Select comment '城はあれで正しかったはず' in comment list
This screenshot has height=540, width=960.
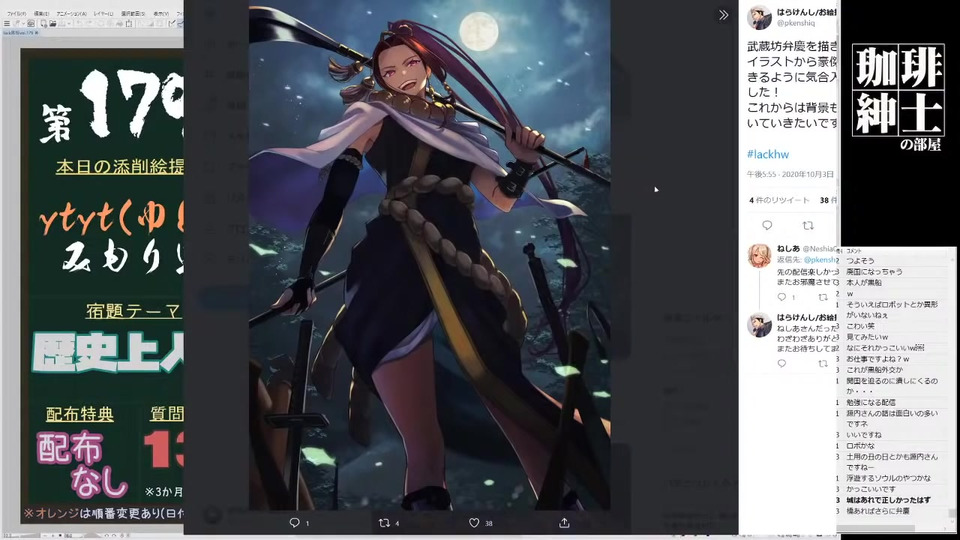point(888,500)
